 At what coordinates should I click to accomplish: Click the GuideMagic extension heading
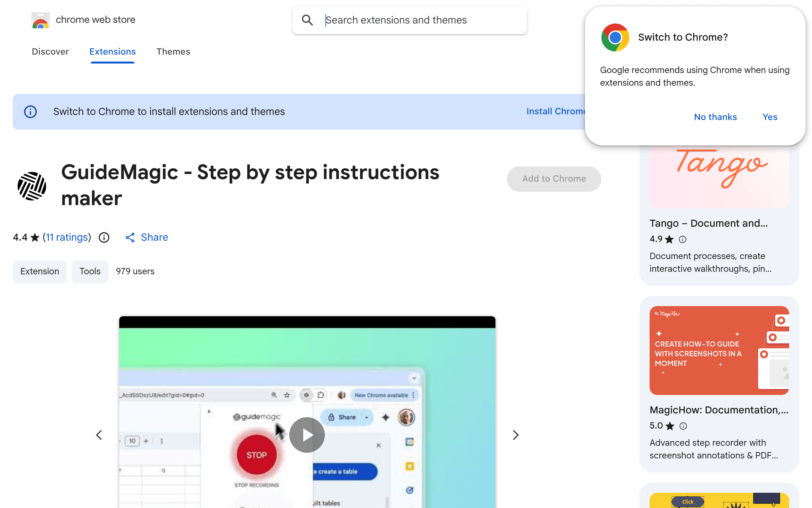250,185
